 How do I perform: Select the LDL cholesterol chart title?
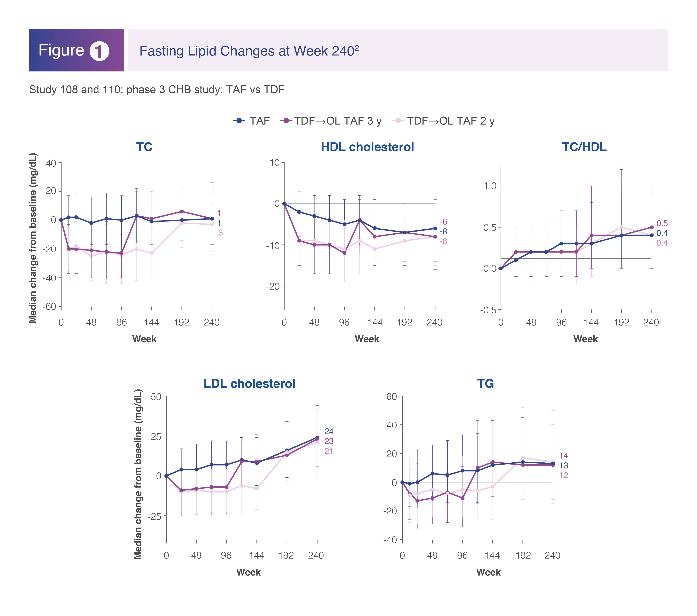(x=249, y=384)
